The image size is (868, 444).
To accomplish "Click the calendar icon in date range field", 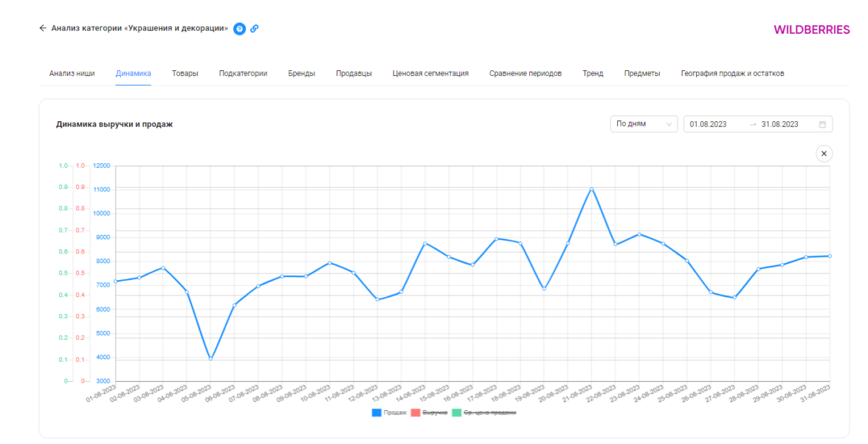I will [x=822, y=124].
